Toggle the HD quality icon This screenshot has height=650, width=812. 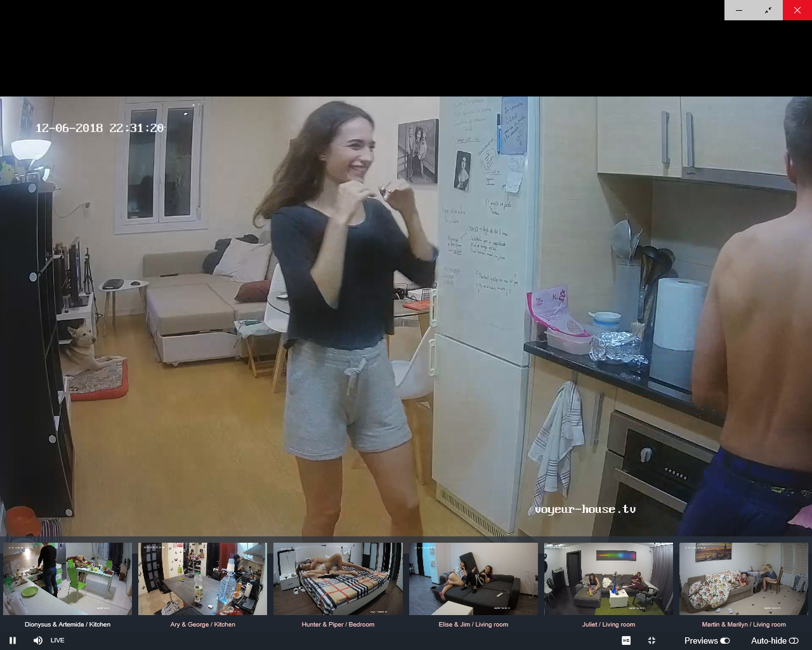tap(626, 640)
